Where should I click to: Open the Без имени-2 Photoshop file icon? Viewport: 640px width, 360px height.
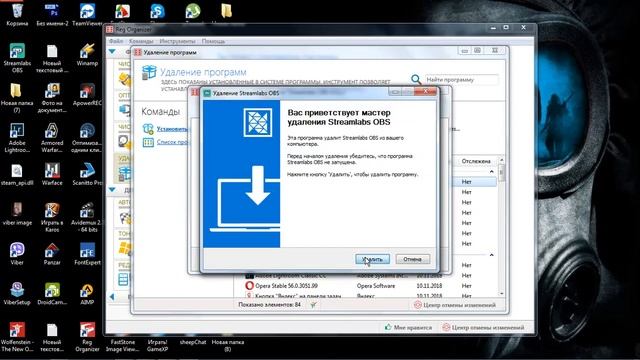coord(52,14)
